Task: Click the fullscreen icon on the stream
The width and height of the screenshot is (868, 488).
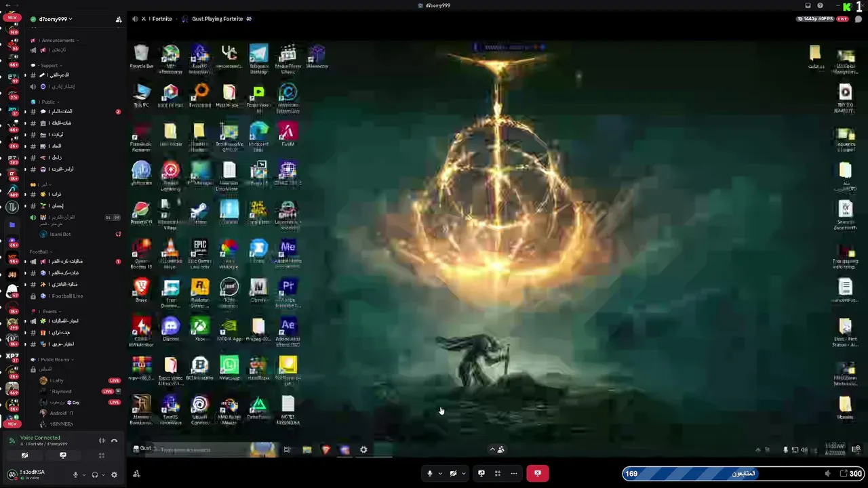Action: [x=843, y=473]
